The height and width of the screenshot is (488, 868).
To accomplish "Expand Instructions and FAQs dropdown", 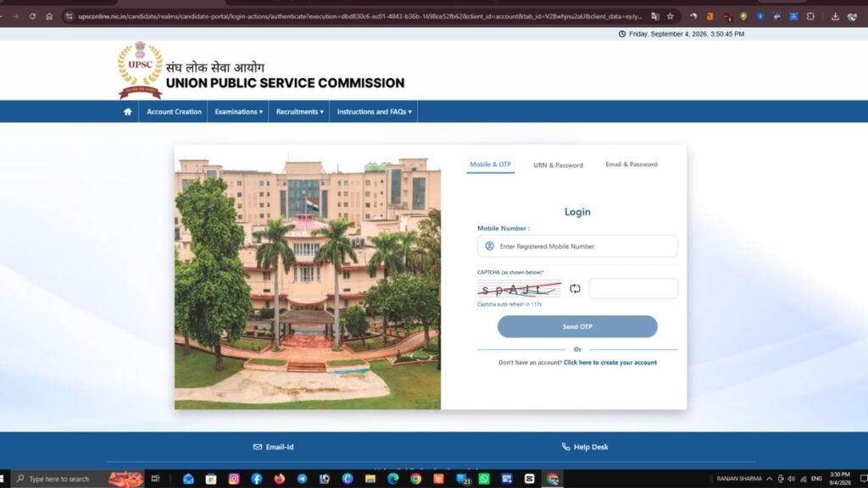I will click(x=374, y=112).
